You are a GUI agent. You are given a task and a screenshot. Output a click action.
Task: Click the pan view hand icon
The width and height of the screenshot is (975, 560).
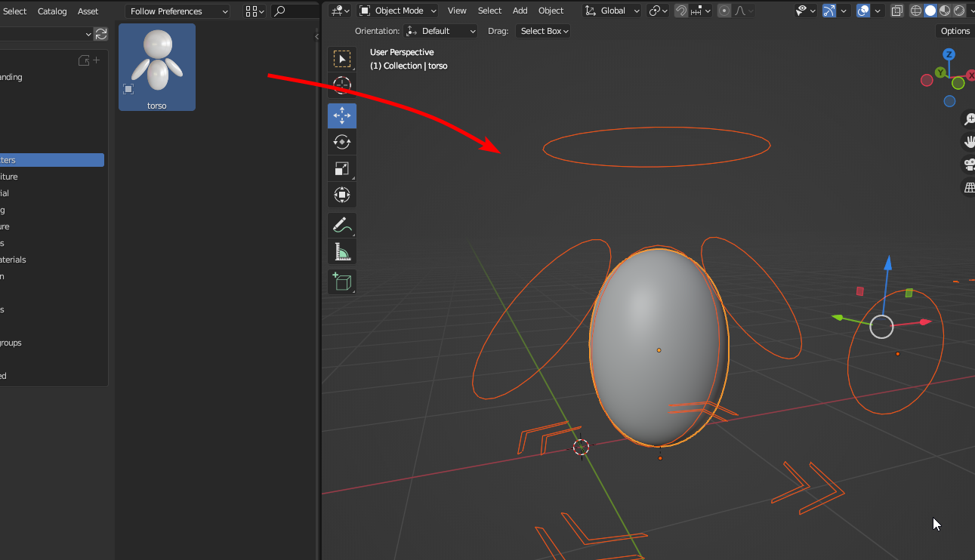tap(969, 142)
